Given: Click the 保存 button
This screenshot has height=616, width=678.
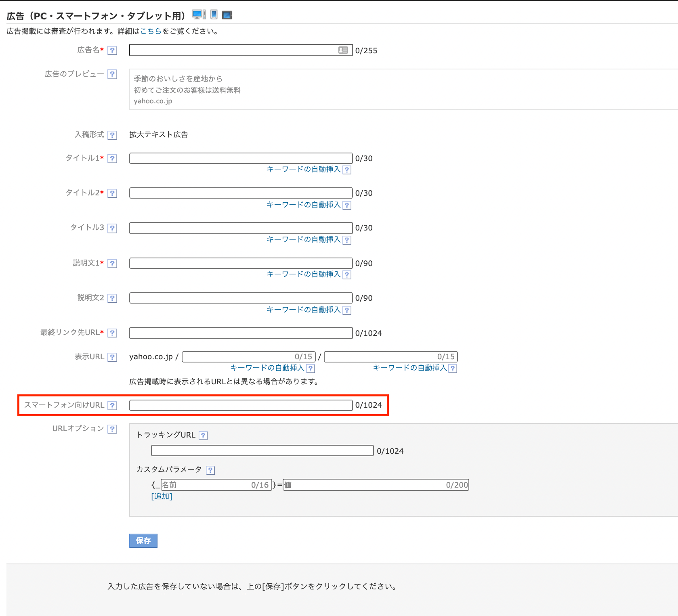Looking at the screenshot, I should 143,541.
